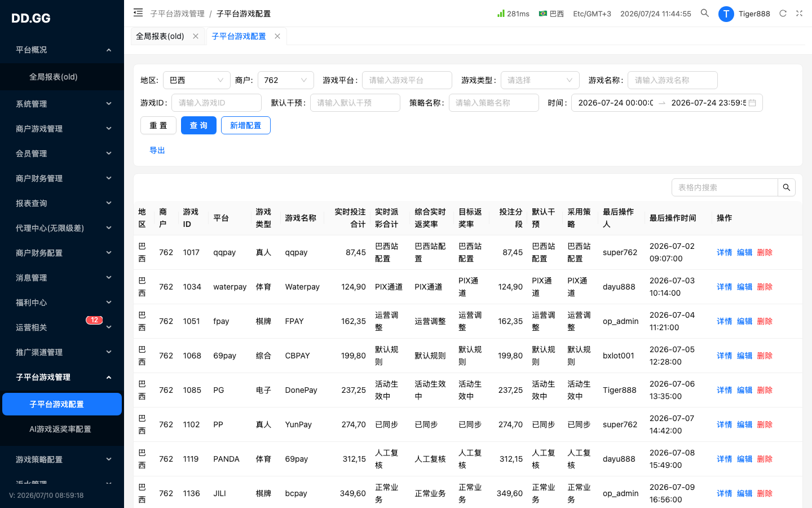Open 详情 for the PANDA row 1119

pyautogui.click(x=725, y=459)
